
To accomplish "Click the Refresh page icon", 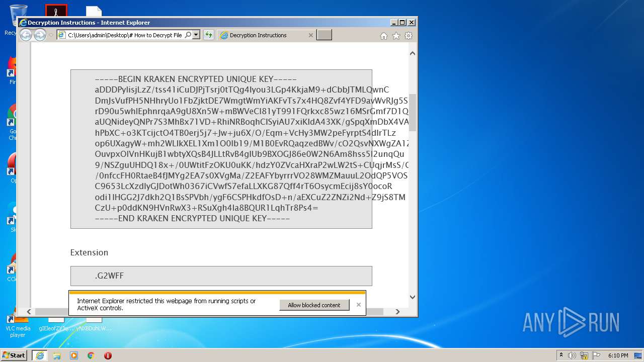I will click(208, 35).
